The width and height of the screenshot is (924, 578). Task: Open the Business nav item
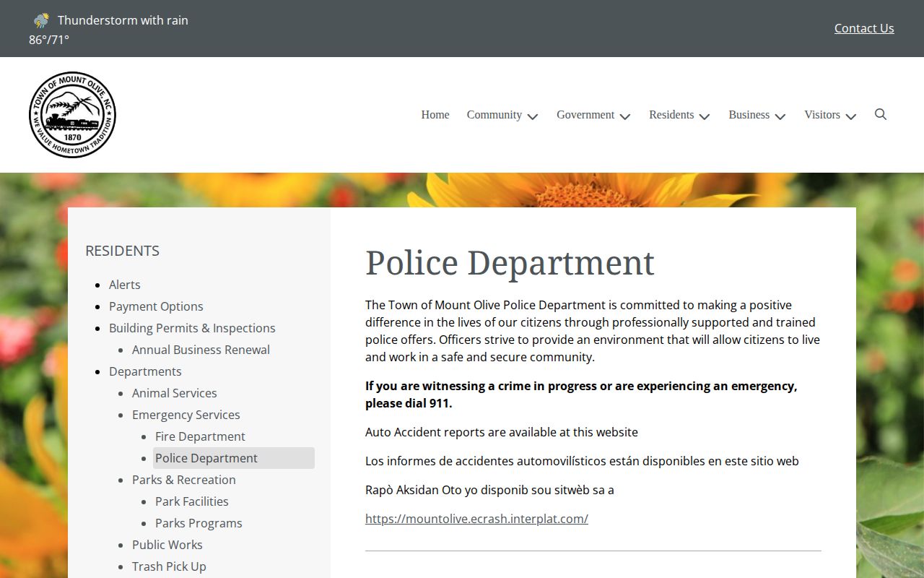(749, 115)
